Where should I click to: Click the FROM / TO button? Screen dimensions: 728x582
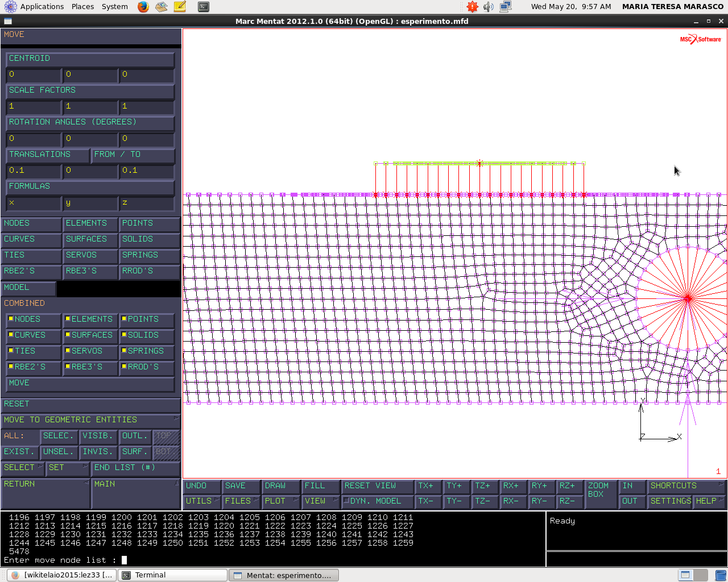pos(133,155)
